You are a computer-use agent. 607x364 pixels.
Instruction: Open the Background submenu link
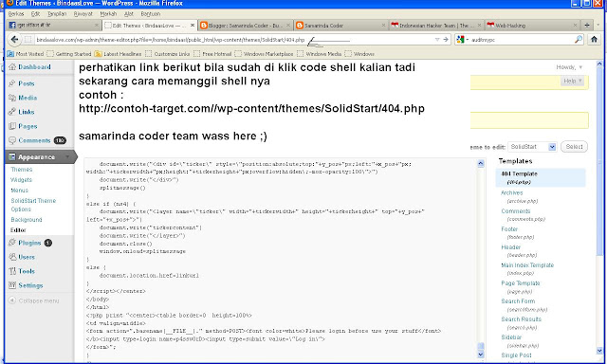tap(27, 220)
